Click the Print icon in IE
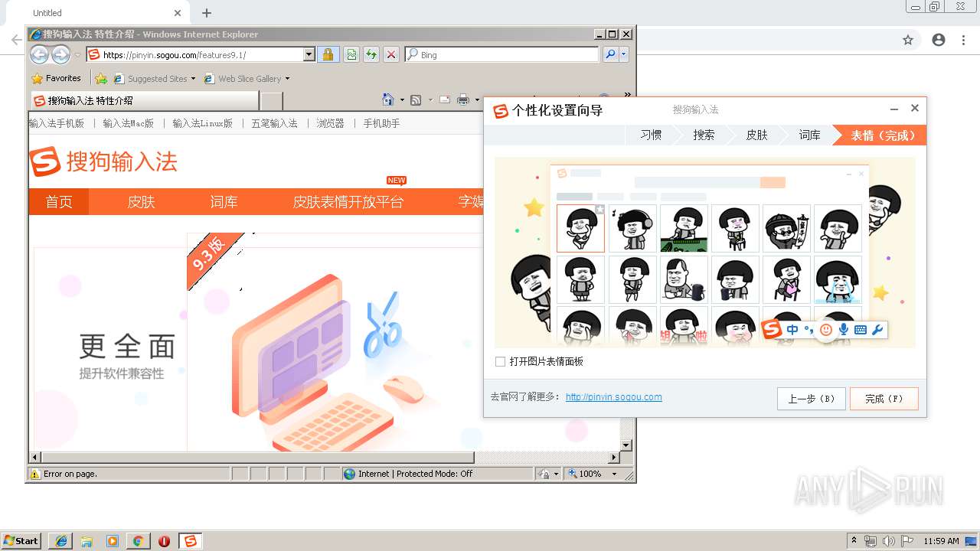 click(x=463, y=99)
